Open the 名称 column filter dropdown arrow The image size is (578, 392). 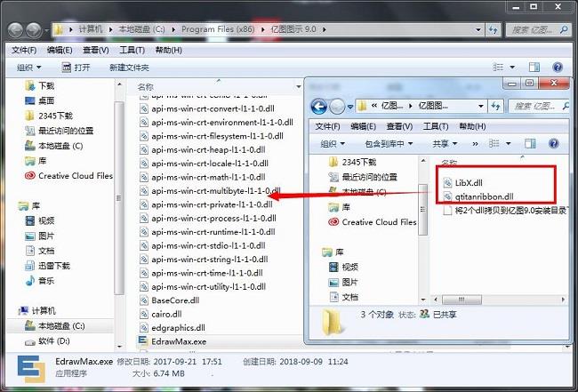(x=298, y=87)
